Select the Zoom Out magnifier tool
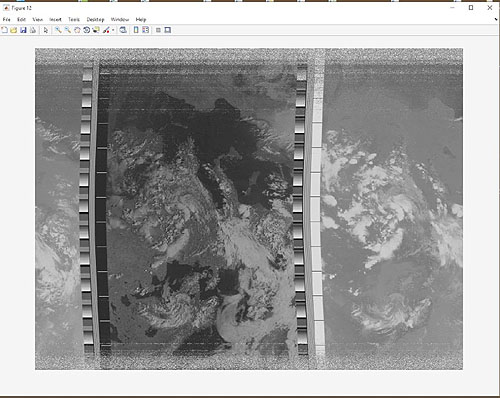Viewport: 500px width, 398px height. [68, 30]
